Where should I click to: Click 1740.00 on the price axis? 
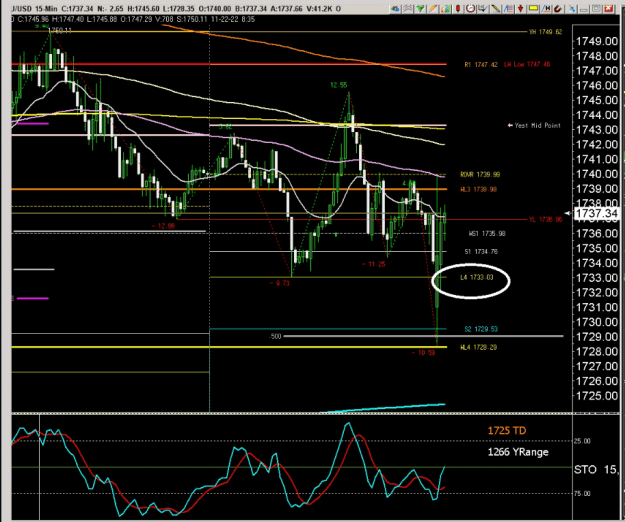tap(596, 174)
